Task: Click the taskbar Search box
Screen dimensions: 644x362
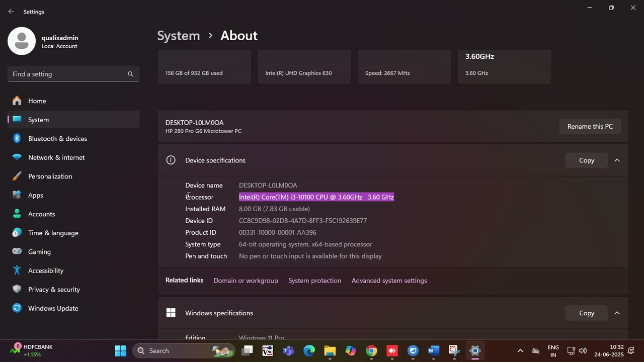Action: pyautogui.click(x=184, y=351)
